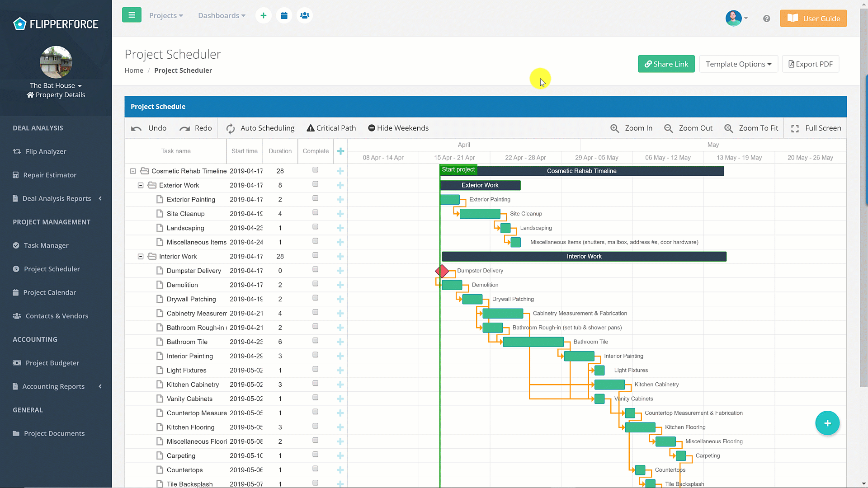Expand the Projects menu
This screenshot has height=488, width=868.
[x=166, y=15]
